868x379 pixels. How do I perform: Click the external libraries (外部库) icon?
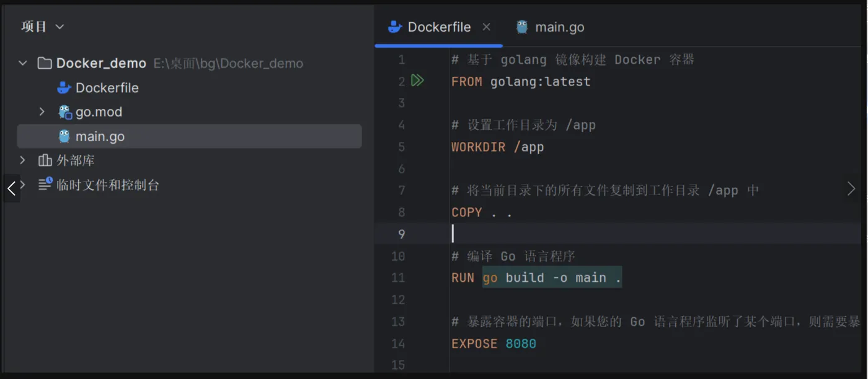tap(45, 160)
